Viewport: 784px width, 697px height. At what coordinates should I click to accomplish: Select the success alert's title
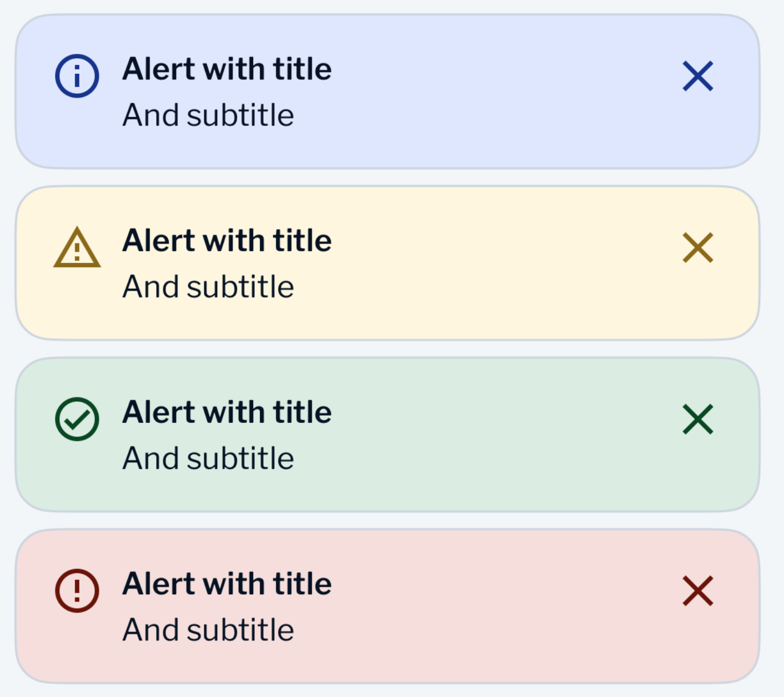[x=227, y=412]
